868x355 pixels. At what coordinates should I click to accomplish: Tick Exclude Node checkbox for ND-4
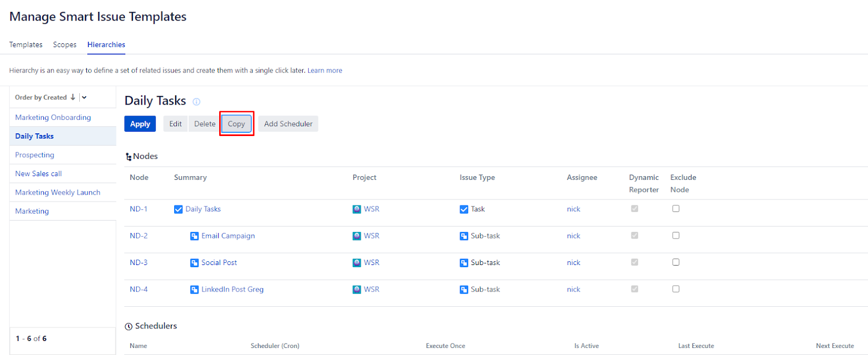[x=675, y=289]
